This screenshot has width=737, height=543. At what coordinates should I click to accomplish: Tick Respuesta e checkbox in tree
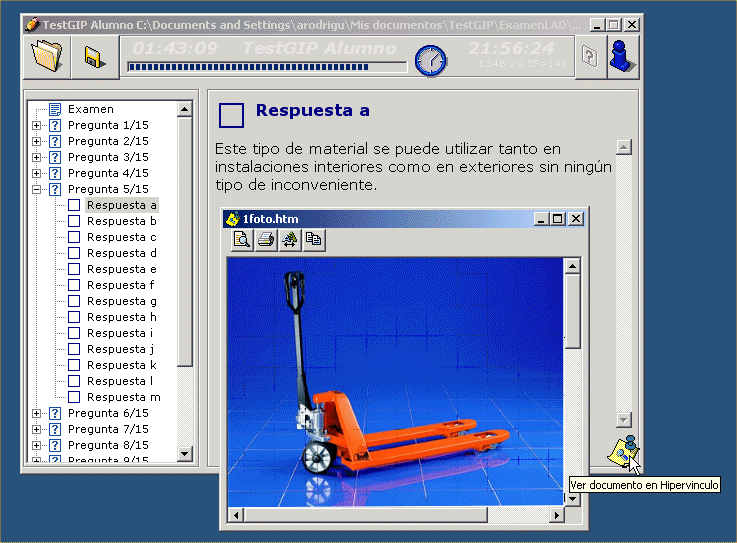point(74,269)
